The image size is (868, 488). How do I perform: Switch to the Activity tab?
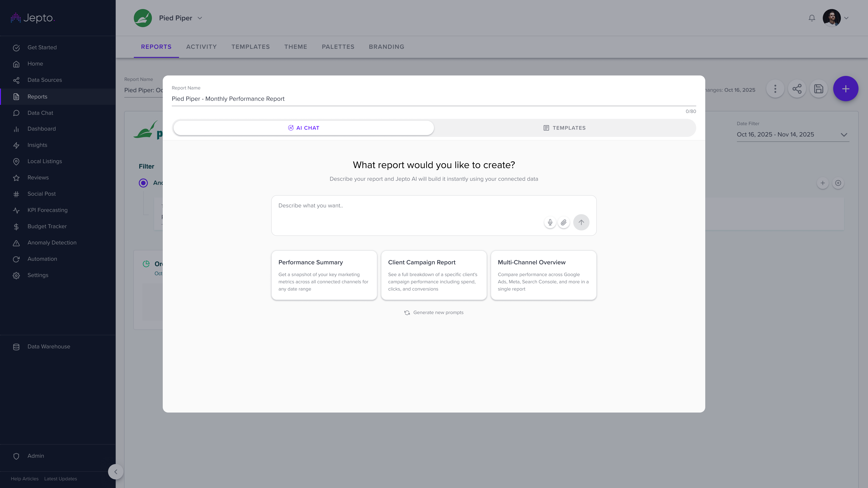coord(201,47)
